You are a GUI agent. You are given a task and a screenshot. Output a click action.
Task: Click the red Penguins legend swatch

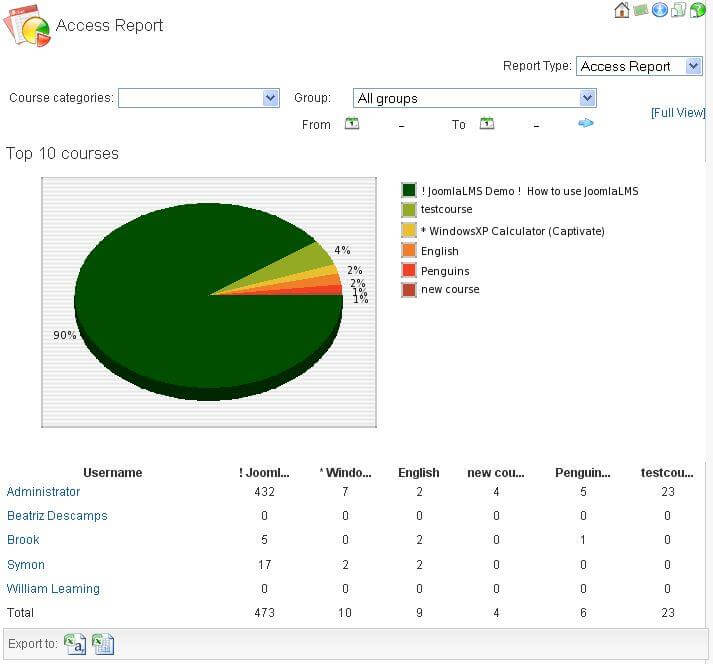click(409, 270)
